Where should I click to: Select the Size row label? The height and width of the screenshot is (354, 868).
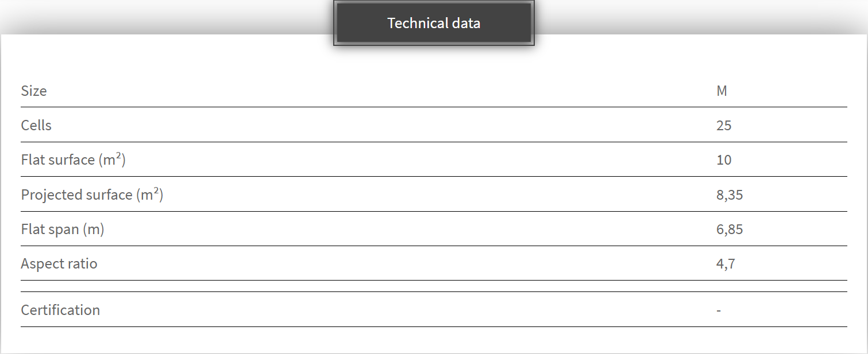tap(34, 91)
